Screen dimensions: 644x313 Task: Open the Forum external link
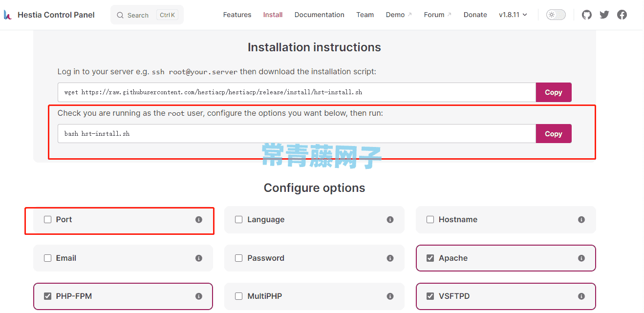438,15
